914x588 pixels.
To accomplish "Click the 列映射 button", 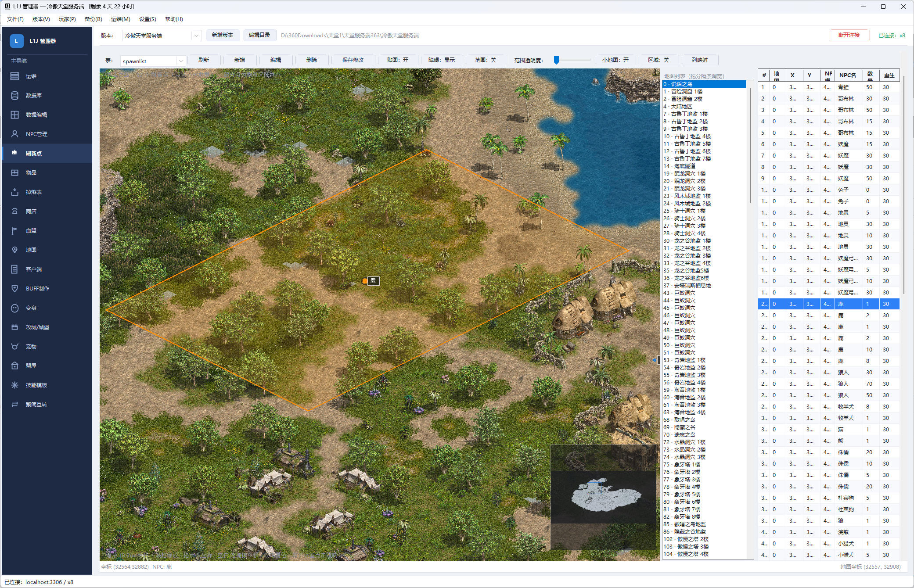I will pyautogui.click(x=700, y=60).
